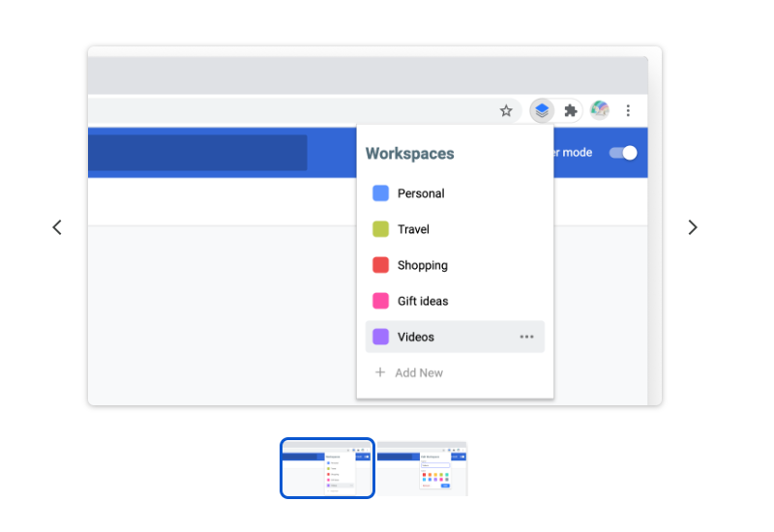Open the Extensions puzzle piece icon
This screenshot has height=532, width=774.
(571, 110)
